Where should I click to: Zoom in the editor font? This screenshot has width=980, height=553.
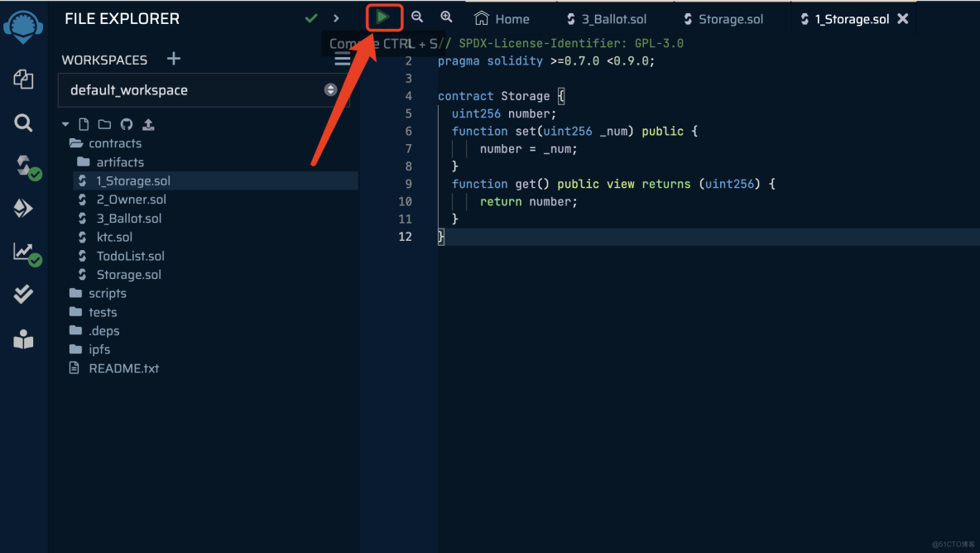point(446,17)
